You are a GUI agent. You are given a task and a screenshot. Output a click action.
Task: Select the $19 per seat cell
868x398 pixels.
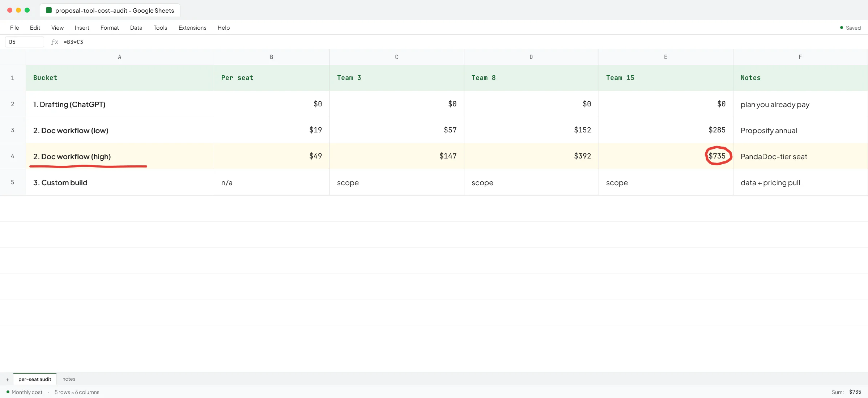coord(272,130)
